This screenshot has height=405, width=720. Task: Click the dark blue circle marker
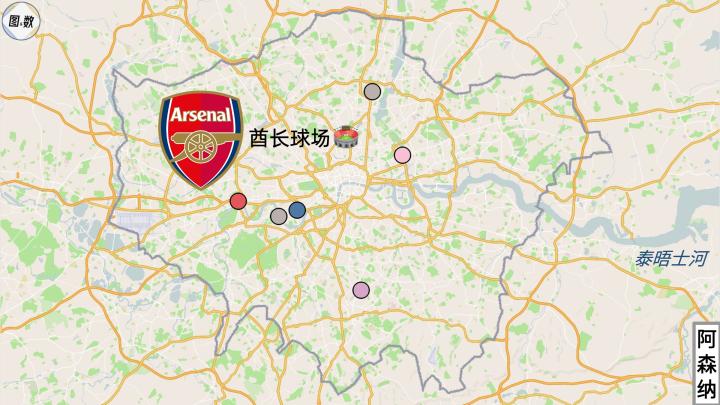[x=297, y=210]
